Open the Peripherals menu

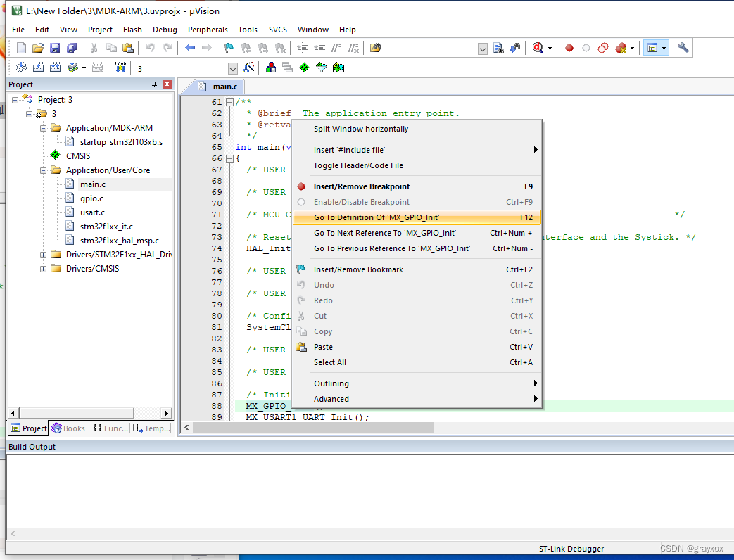(x=208, y=30)
